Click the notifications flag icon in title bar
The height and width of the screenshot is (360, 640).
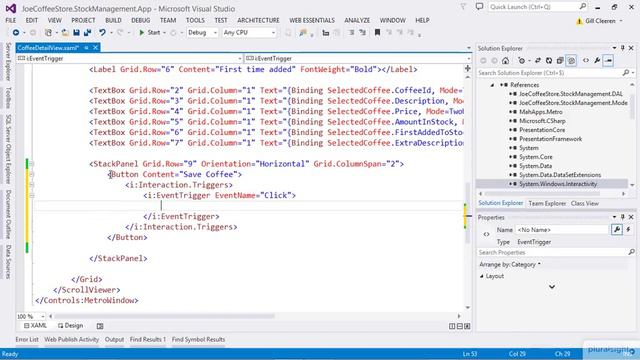click(x=463, y=7)
